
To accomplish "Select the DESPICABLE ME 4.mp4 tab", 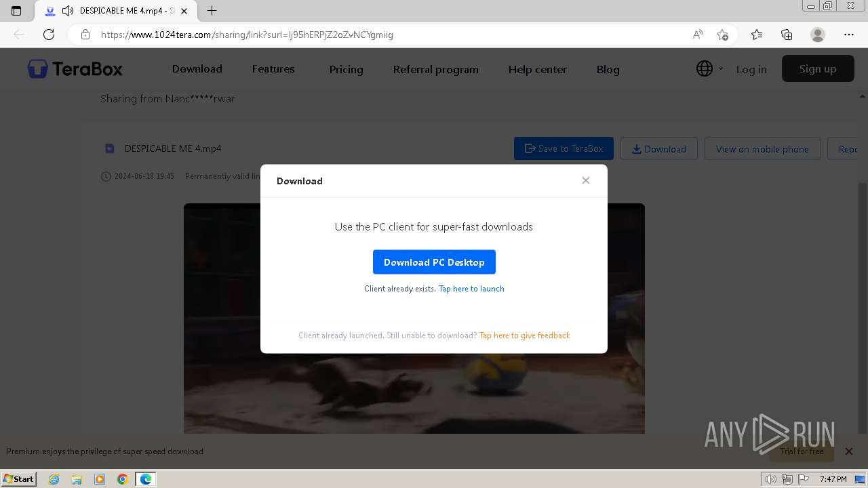I will [115, 11].
